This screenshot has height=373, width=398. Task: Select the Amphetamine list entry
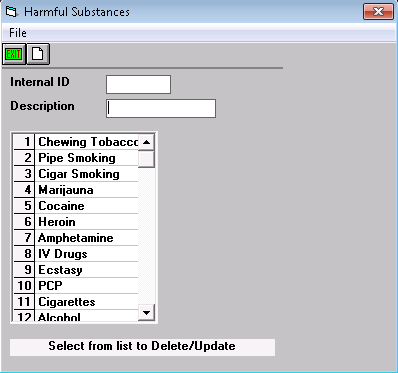point(87,238)
